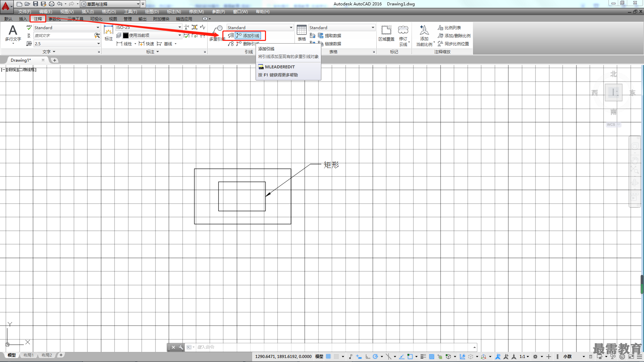This screenshot has height=362, width=644.
Task: Select the adjust dimension space icon
Action: (195, 27)
